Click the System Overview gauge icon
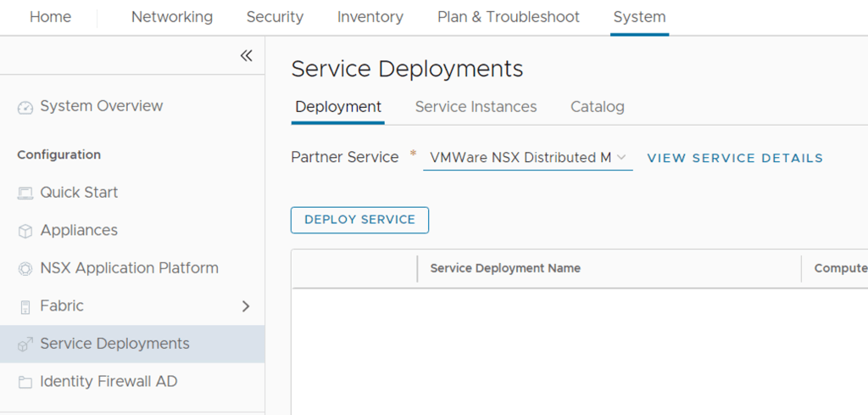 coord(25,107)
